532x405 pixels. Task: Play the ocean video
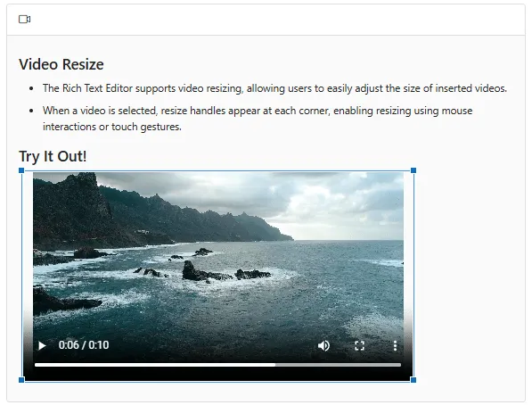coord(42,345)
